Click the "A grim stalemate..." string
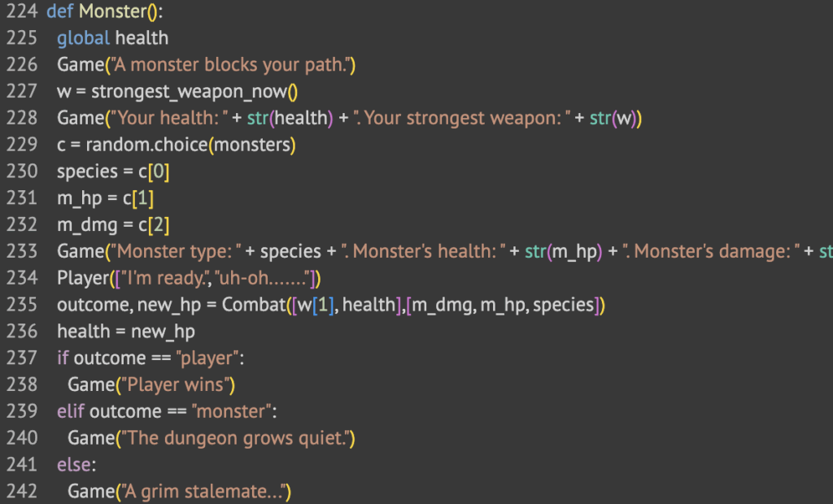 [x=203, y=491]
